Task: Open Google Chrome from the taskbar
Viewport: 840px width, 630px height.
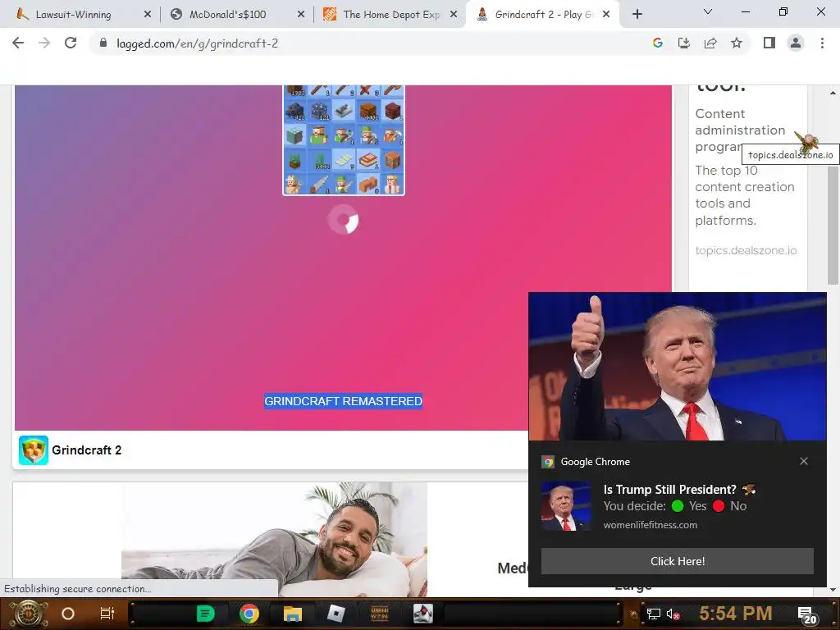Action: (249, 614)
